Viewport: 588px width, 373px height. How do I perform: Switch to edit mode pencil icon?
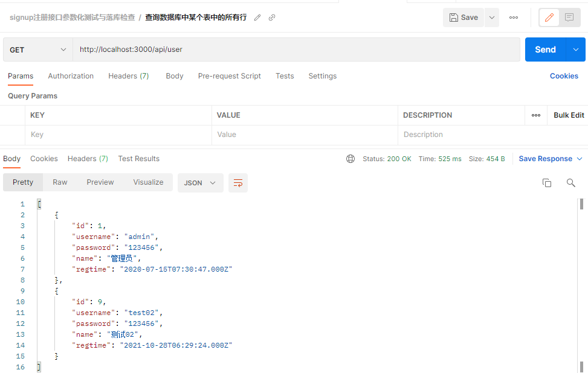tap(549, 18)
